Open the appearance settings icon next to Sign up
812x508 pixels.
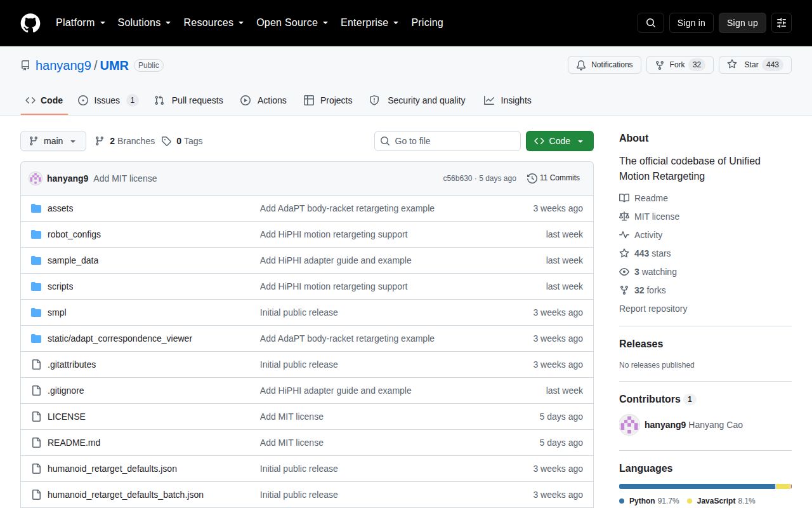pyautogui.click(x=782, y=23)
